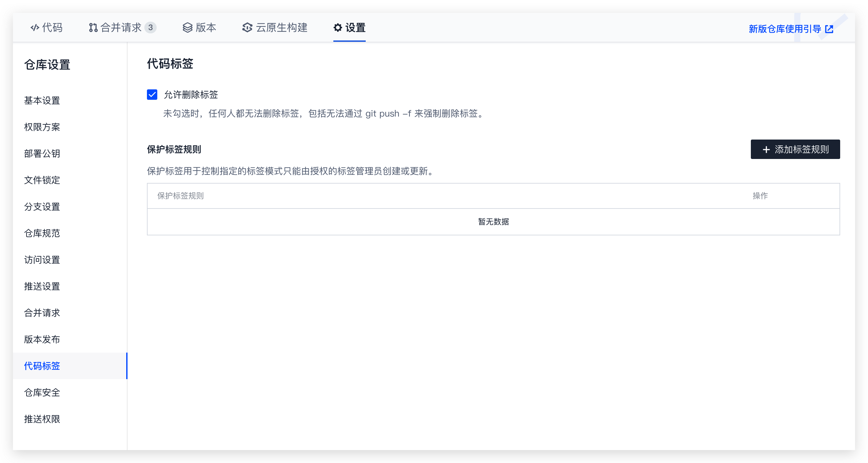The width and height of the screenshot is (868, 463).
Task: Click the merge request icon beside 合并请求
Action: [93, 28]
